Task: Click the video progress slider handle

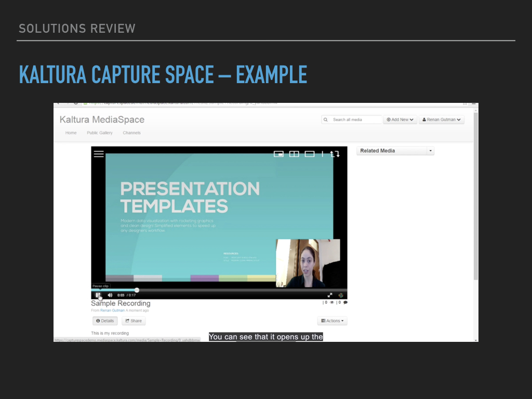Action: 137,290
